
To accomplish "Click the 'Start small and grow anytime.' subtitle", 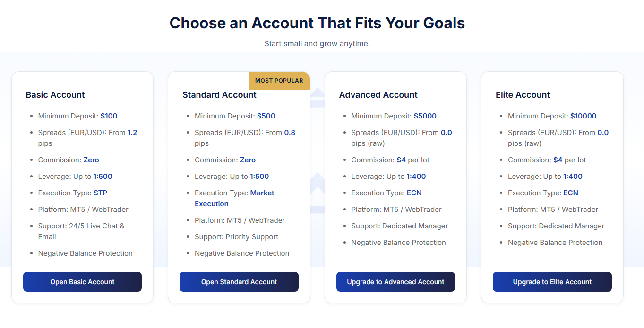I will (317, 44).
